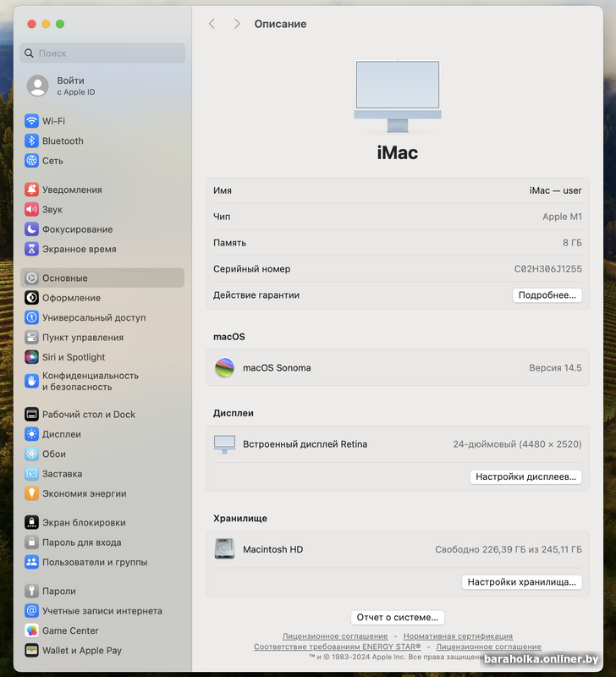Select the Пароли key icon

click(31, 591)
